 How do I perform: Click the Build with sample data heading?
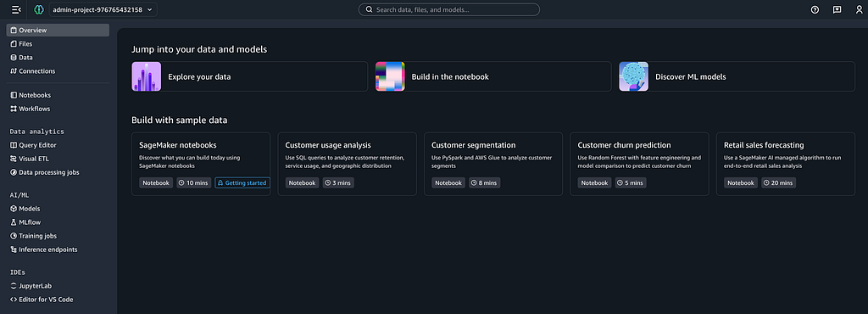click(180, 120)
